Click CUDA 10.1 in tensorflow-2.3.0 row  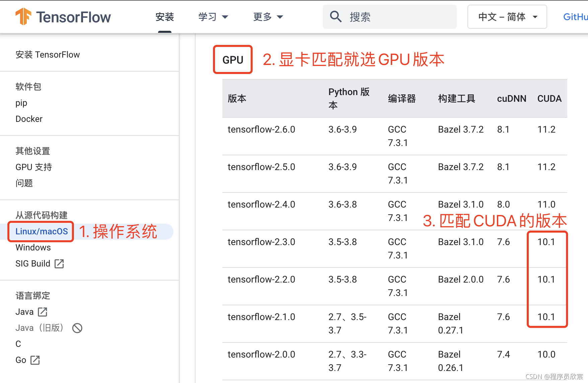coord(546,242)
